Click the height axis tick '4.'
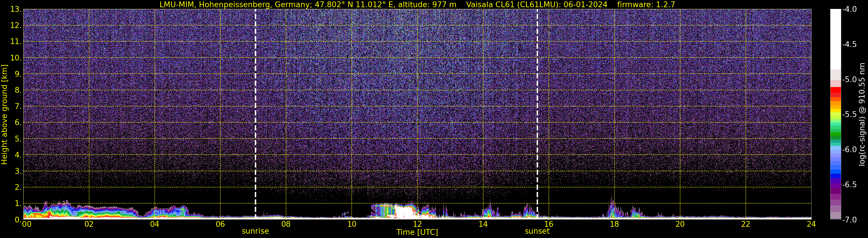 point(18,155)
